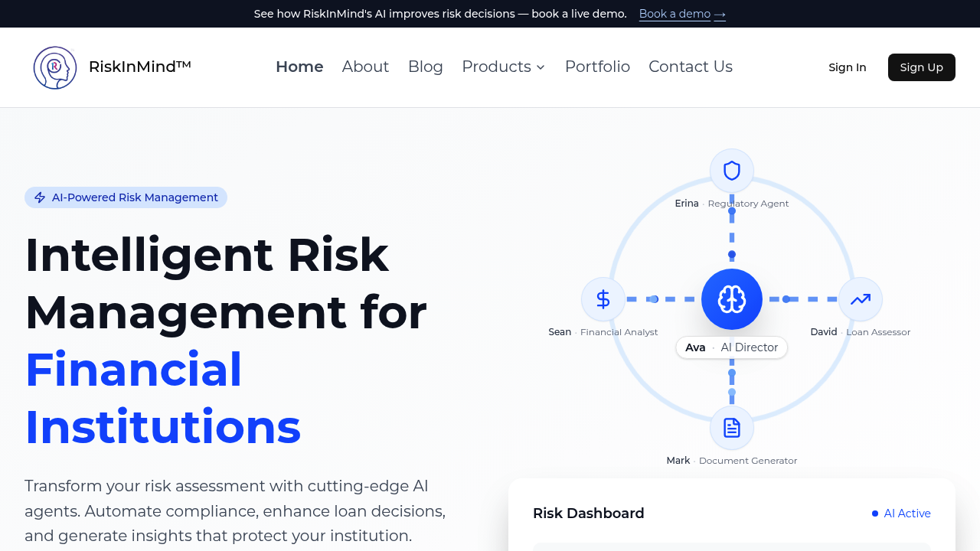This screenshot has width=980, height=551.
Task: Expand the Products dropdown menu
Action: pos(496,67)
